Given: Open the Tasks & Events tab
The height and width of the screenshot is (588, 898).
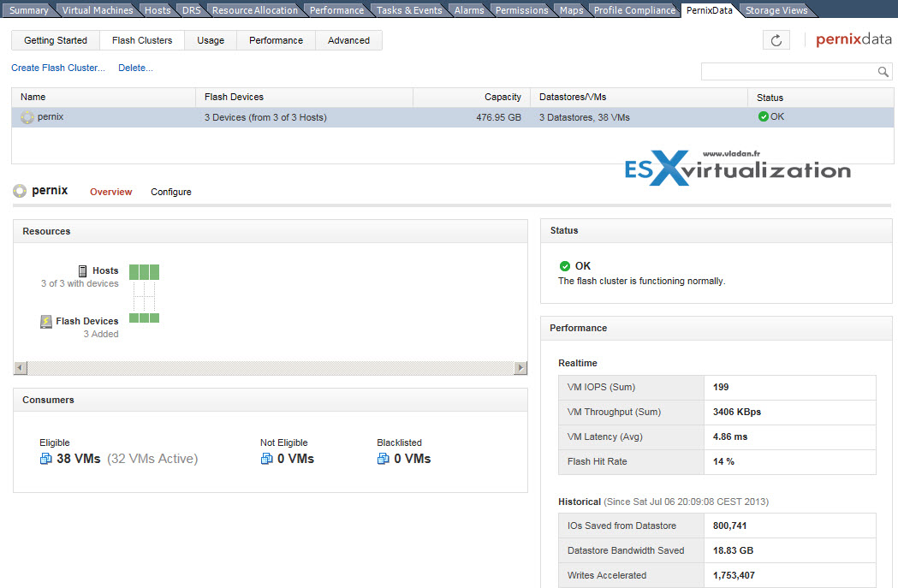Looking at the screenshot, I should (409, 10).
